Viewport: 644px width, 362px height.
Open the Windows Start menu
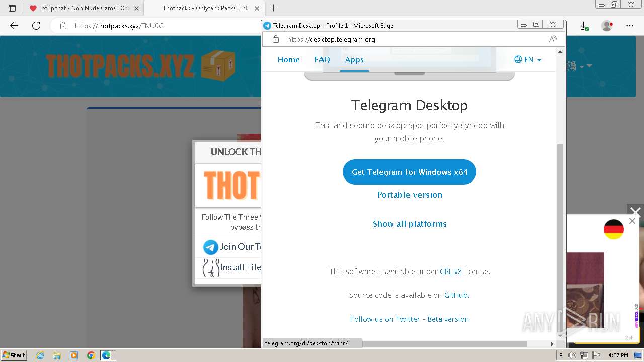pyautogui.click(x=14, y=355)
